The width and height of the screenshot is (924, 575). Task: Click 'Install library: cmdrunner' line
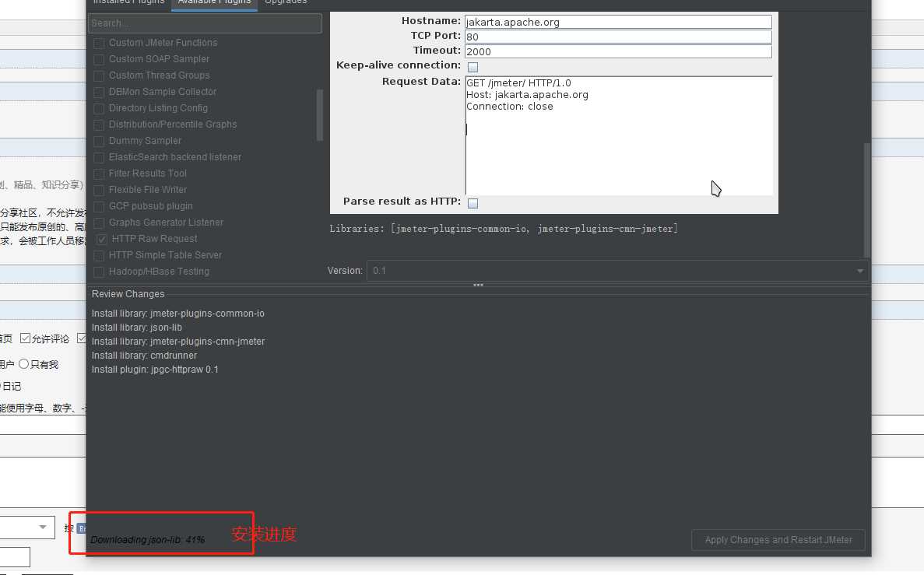[144, 356]
